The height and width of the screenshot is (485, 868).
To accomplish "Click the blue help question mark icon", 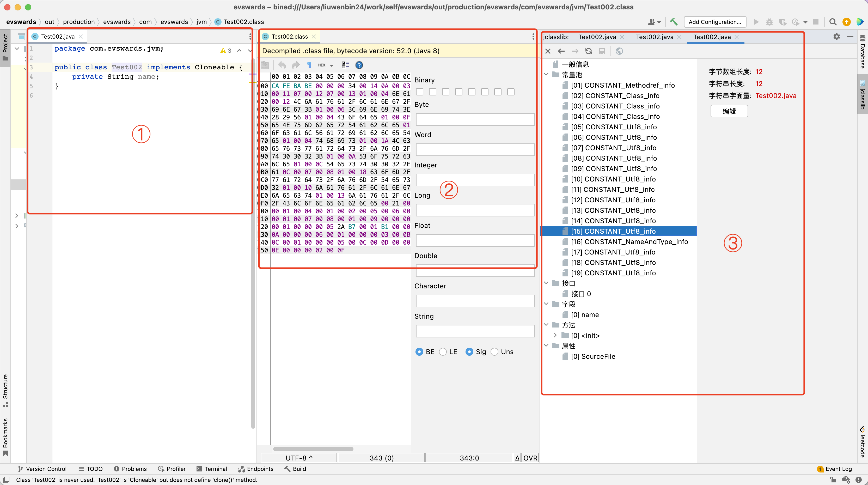I will tap(359, 65).
